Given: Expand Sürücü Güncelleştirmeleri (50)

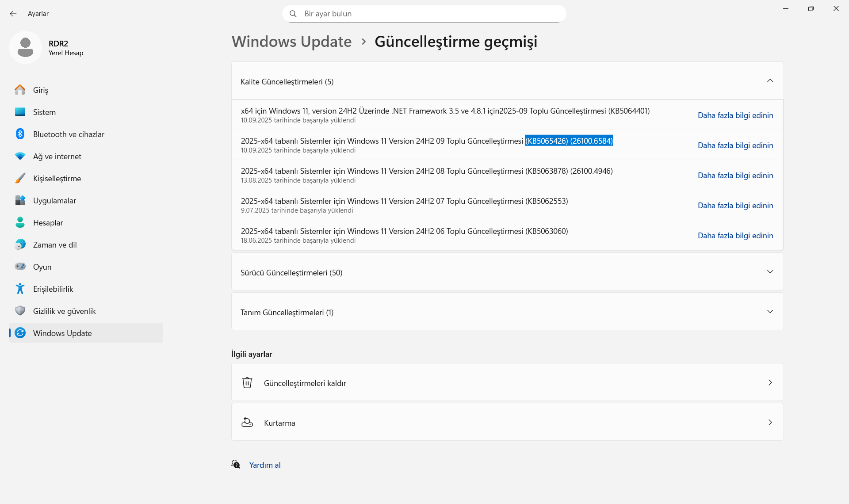Looking at the screenshot, I should click(770, 271).
